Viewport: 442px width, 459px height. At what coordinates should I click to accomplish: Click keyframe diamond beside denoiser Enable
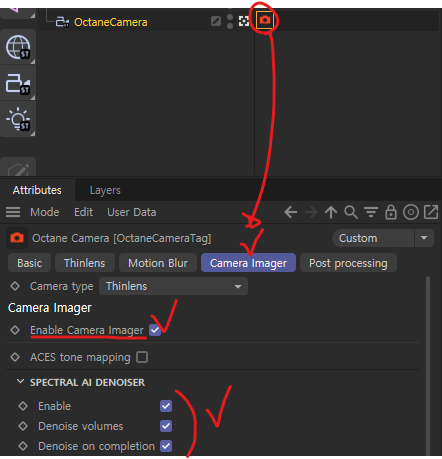tap(23, 406)
